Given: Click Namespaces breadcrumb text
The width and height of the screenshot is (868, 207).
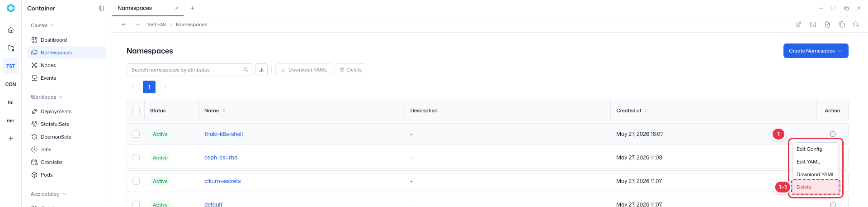Looking at the screenshot, I should tap(191, 24).
